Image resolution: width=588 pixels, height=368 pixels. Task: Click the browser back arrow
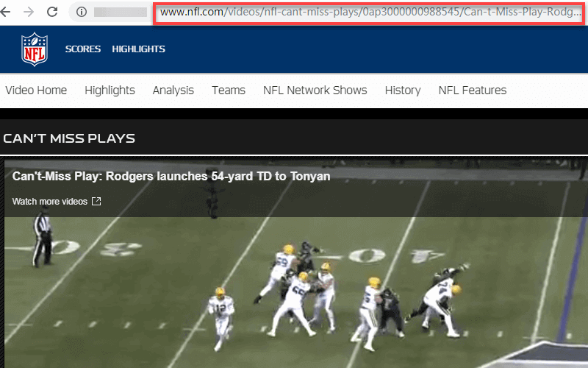point(5,12)
